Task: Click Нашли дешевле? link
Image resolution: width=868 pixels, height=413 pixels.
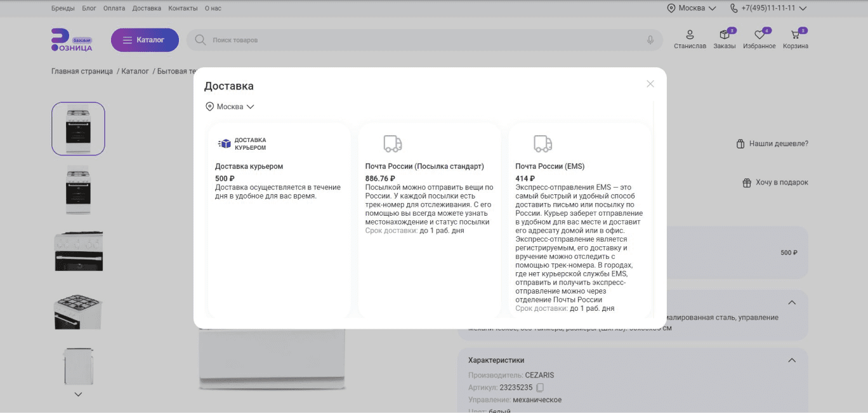Action: [779, 143]
